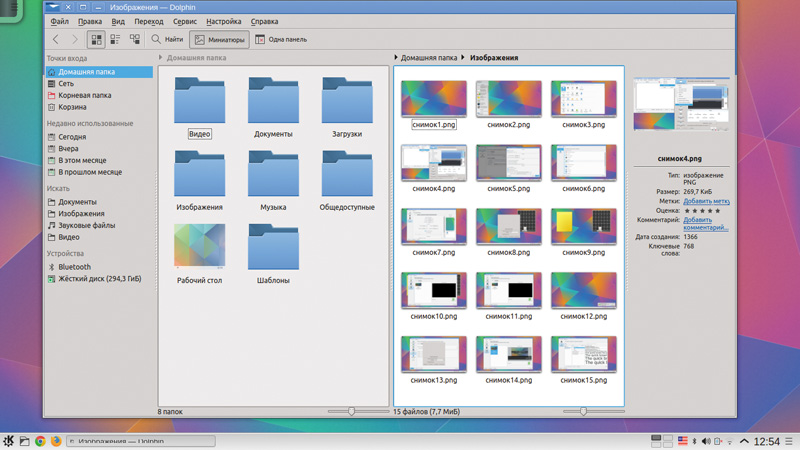Click the Добавить комментарий link
The image size is (800, 450).
[x=706, y=223]
